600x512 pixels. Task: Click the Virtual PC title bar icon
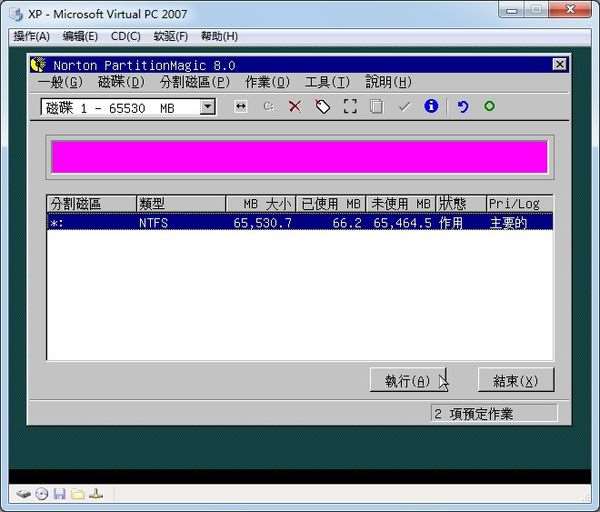pos(17,15)
